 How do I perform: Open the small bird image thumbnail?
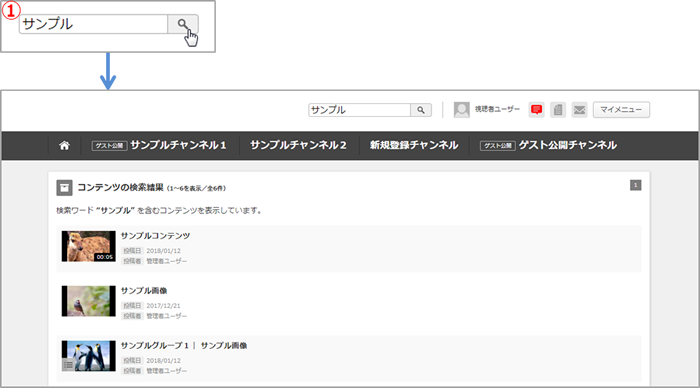[x=88, y=301]
